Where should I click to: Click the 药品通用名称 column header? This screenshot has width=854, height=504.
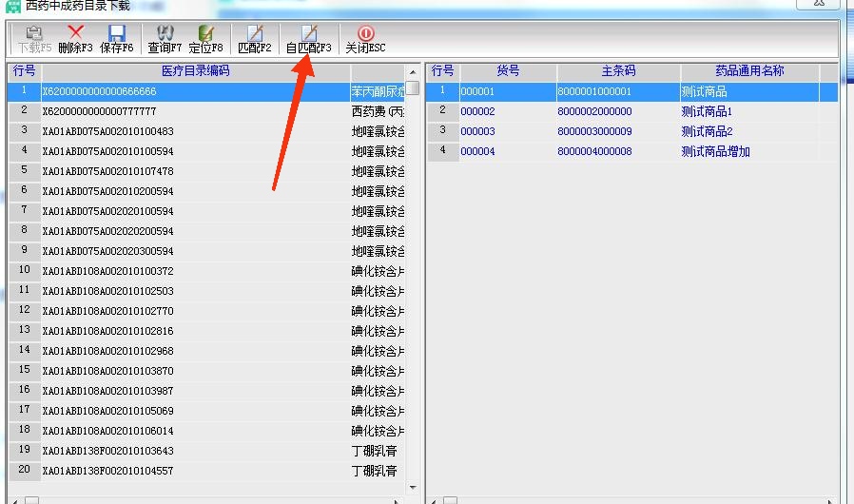tap(749, 71)
